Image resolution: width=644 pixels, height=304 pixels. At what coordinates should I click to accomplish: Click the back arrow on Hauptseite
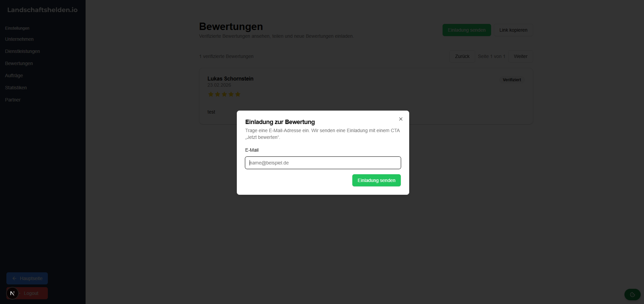(14, 278)
